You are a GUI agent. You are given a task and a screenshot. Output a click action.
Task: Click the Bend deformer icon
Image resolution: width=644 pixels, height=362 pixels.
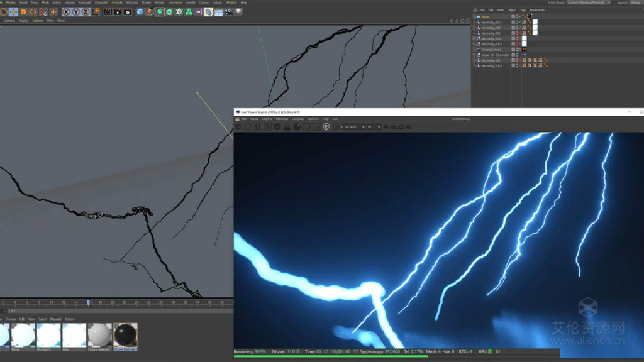pyautogui.click(x=209, y=12)
